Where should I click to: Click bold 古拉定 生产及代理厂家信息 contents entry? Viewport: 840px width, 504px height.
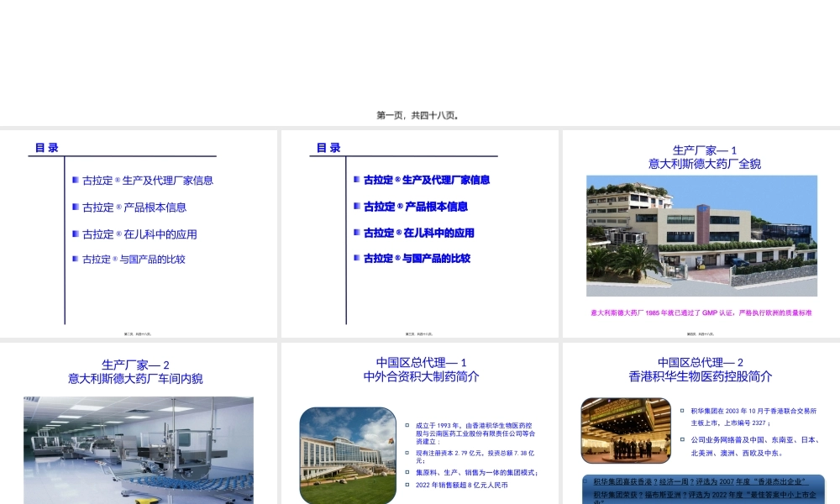click(426, 180)
